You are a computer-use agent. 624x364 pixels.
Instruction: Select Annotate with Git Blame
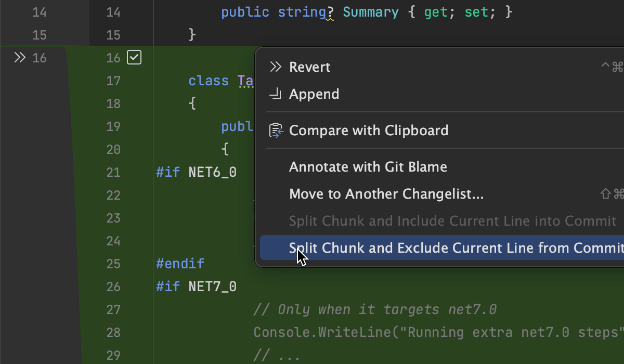point(368,167)
